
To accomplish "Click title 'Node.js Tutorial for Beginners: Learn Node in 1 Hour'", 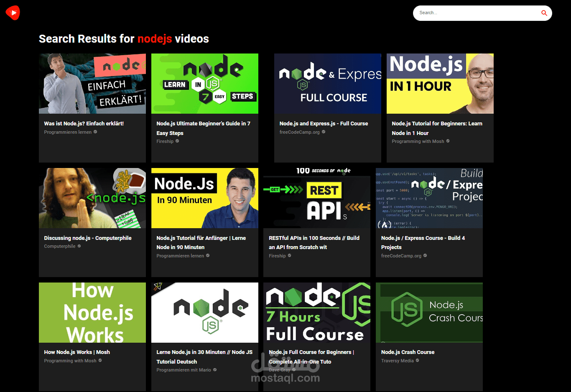I will [x=437, y=128].
